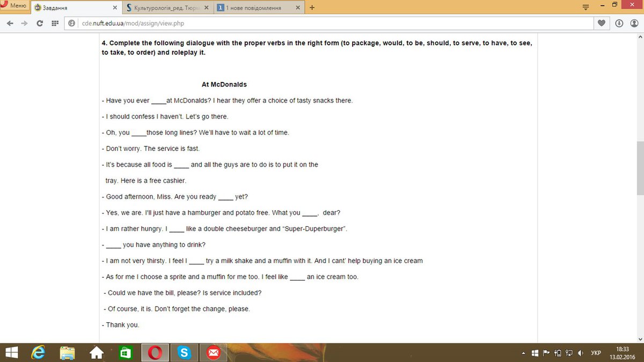Close the 1 нове повідомлення tab
The image size is (644, 362).
297,8
